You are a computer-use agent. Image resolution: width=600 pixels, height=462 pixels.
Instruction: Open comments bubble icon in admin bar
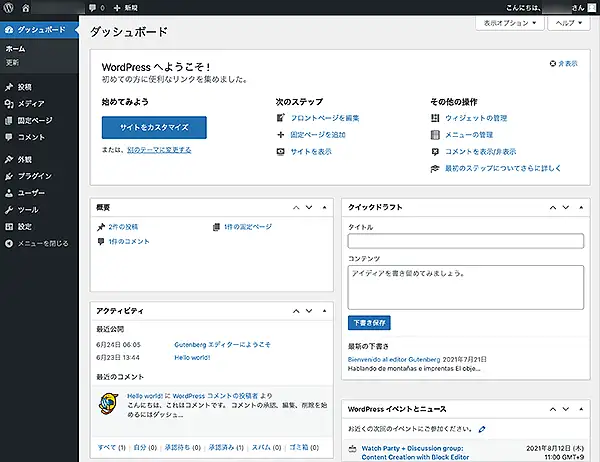coord(93,8)
